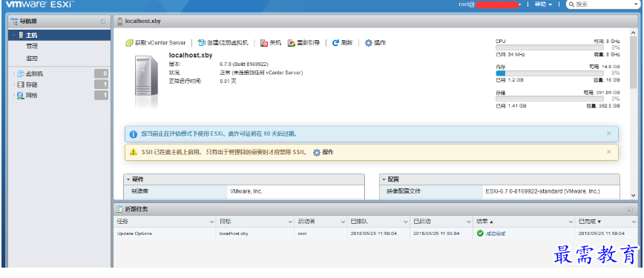Image resolution: width=644 pixels, height=278 pixels.
Task: Click the blue refresh icon
Action: [335, 43]
